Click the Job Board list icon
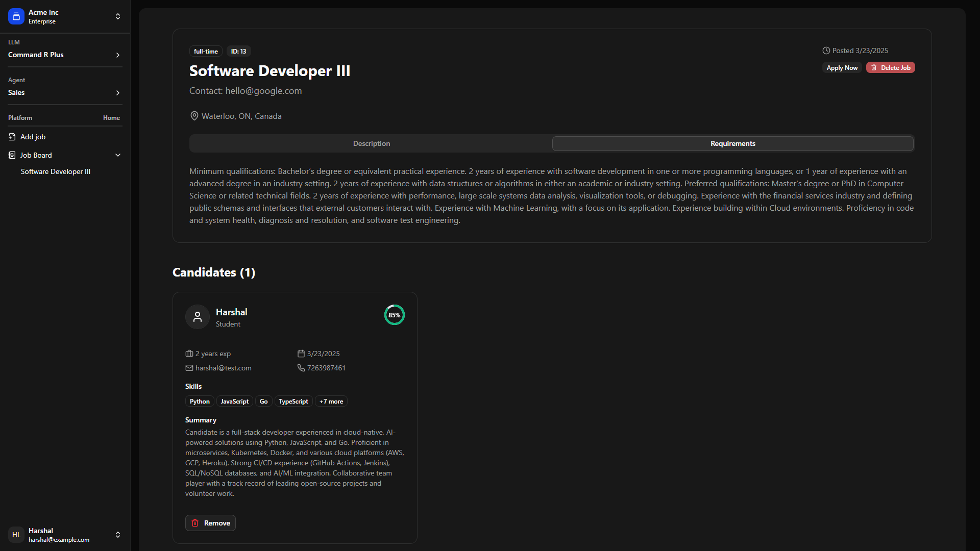The width and height of the screenshot is (980, 551). pos(12,155)
